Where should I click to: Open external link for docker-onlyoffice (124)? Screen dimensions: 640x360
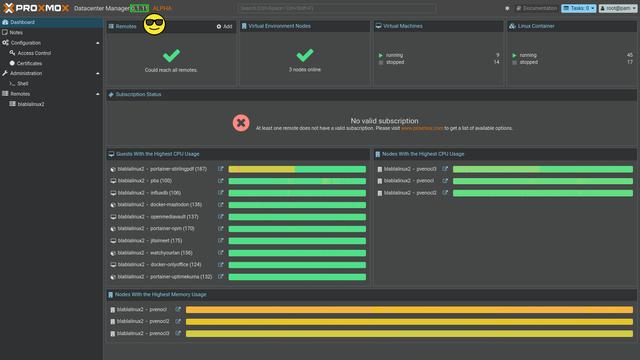tap(220, 264)
